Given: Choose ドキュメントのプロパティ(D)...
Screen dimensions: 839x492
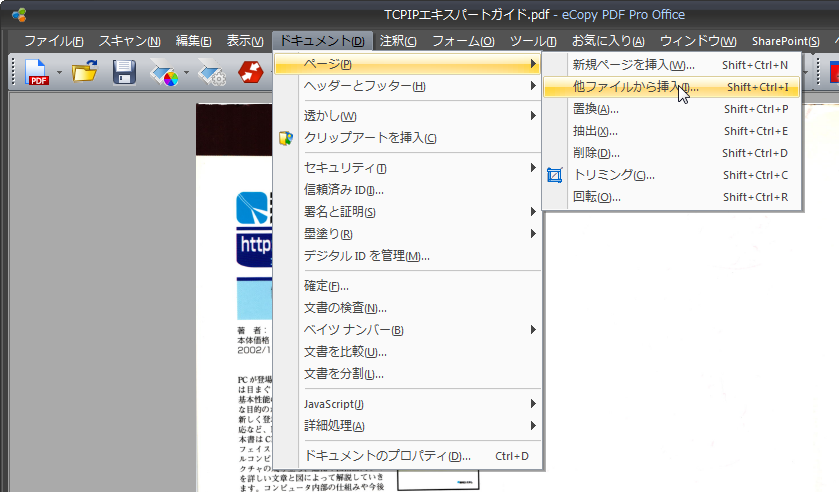Looking at the screenshot, I should (x=407, y=456).
